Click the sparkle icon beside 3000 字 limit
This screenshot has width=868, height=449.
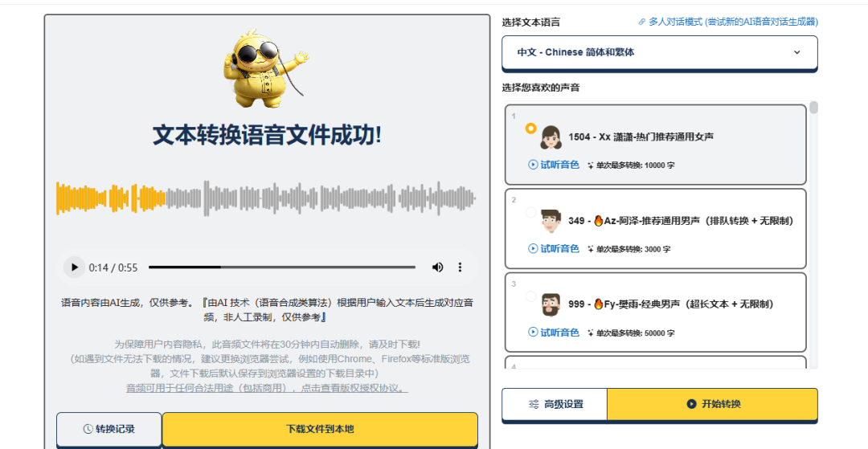591,249
